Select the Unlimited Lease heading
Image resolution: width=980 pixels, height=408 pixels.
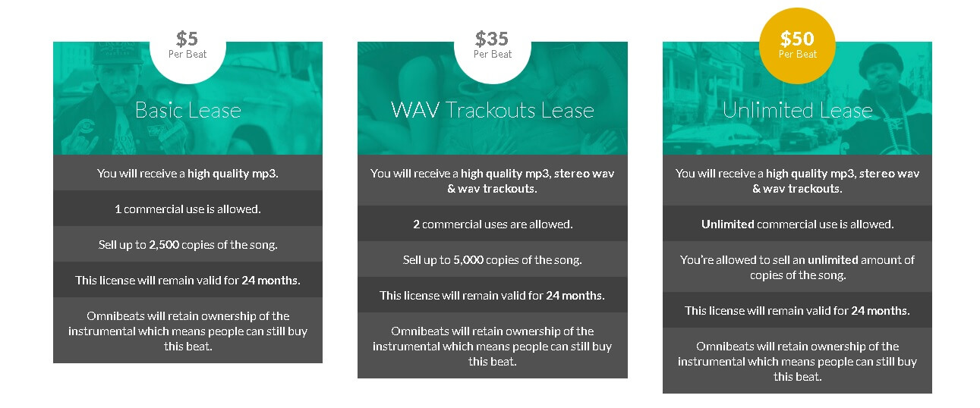(x=797, y=111)
